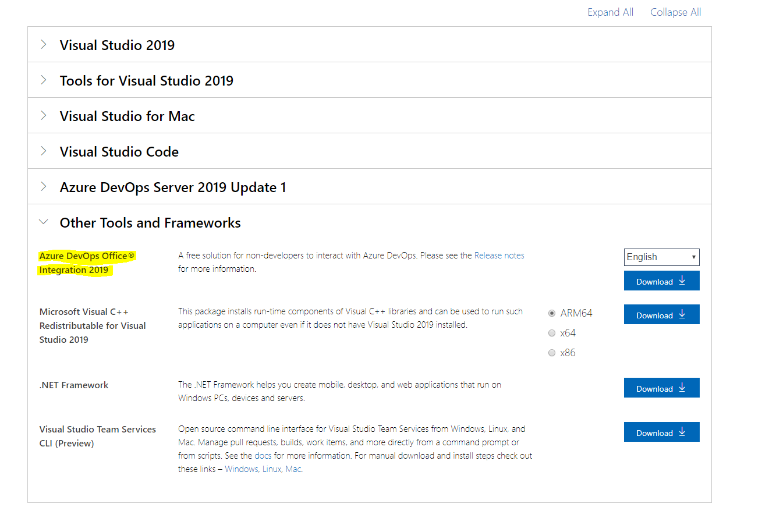This screenshot has height=532, width=769.
Task: Click Expand All at the top
Action: click(610, 12)
